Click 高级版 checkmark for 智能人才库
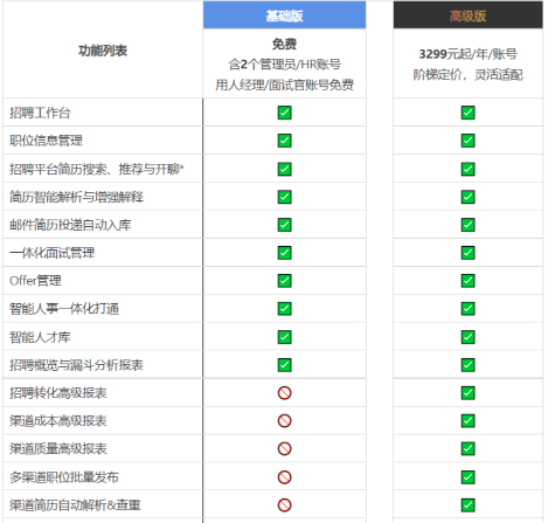 pyautogui.click(x=468, y=337)
